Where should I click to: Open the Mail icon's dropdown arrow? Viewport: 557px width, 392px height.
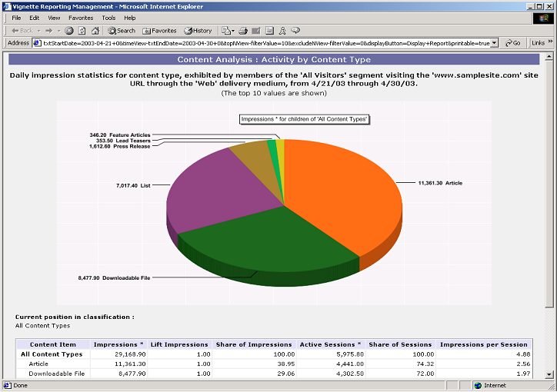point(233,32)
